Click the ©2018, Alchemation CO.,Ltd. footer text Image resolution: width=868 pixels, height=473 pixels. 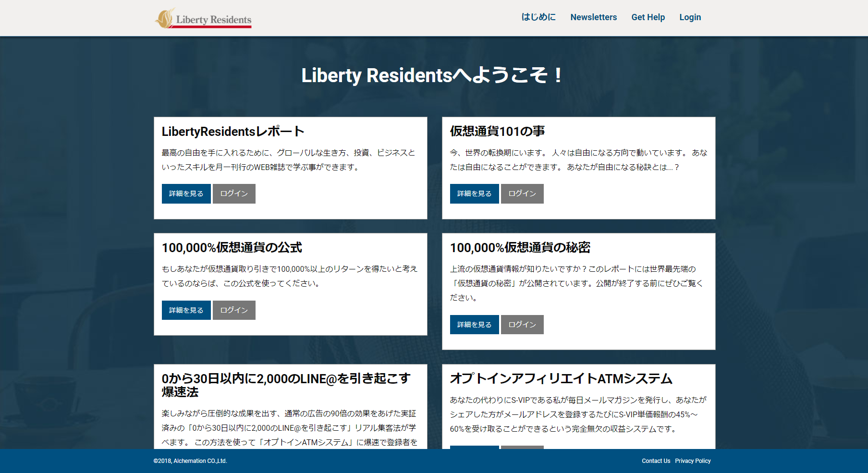[190, 461]
